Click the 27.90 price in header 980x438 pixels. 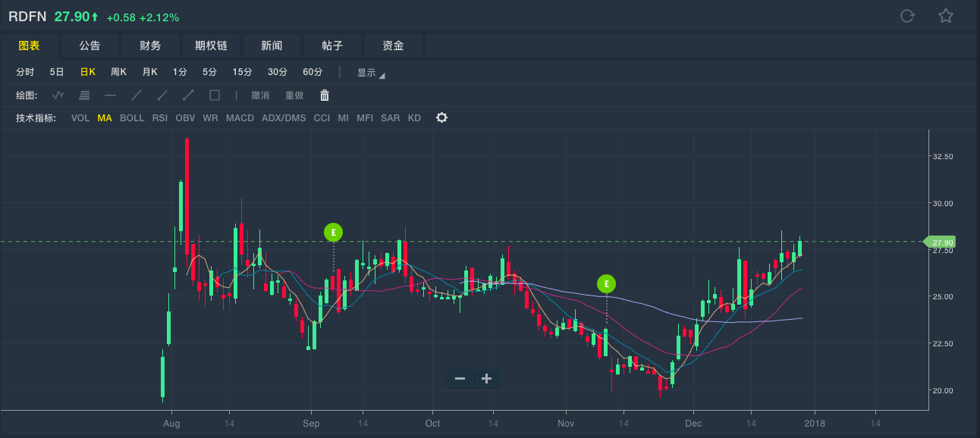pos(72,17)
